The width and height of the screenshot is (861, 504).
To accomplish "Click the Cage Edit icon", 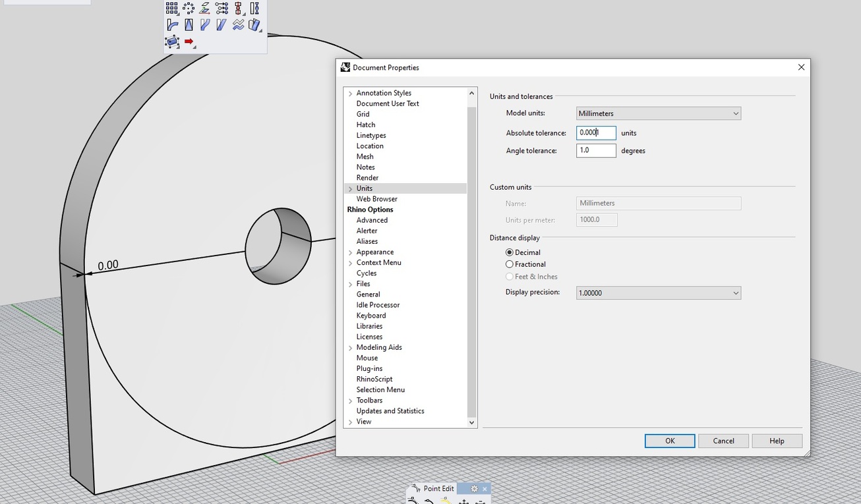I will click(172, 42).
